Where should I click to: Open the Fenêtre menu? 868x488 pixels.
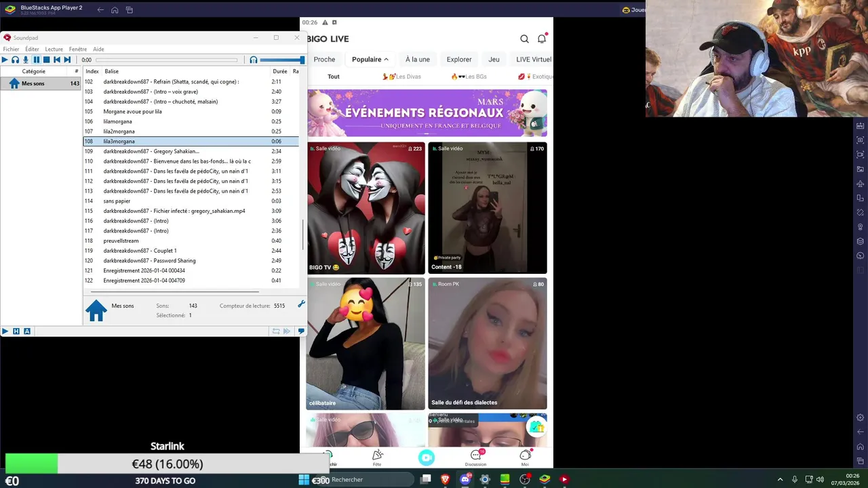(78, 49)
